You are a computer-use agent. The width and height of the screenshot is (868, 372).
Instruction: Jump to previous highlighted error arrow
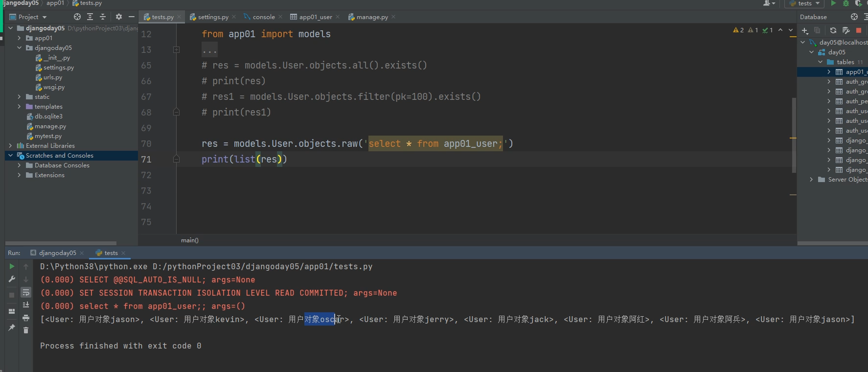click(780, 30)
